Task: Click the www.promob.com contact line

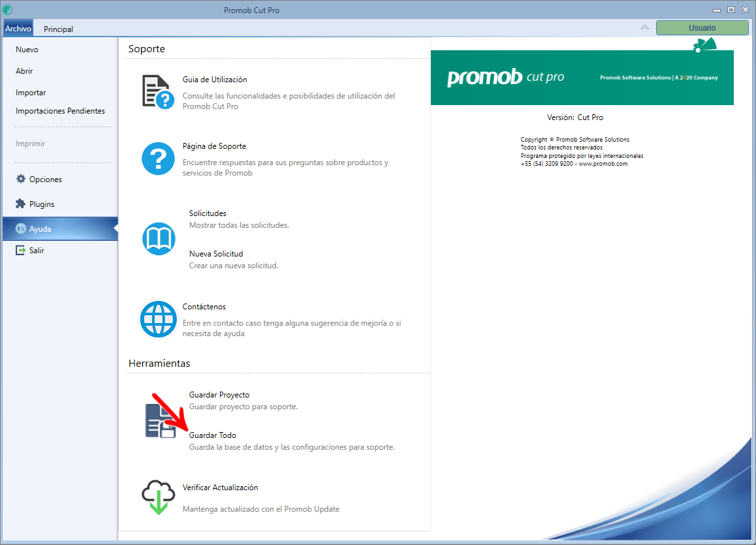Action: (575, 164)
